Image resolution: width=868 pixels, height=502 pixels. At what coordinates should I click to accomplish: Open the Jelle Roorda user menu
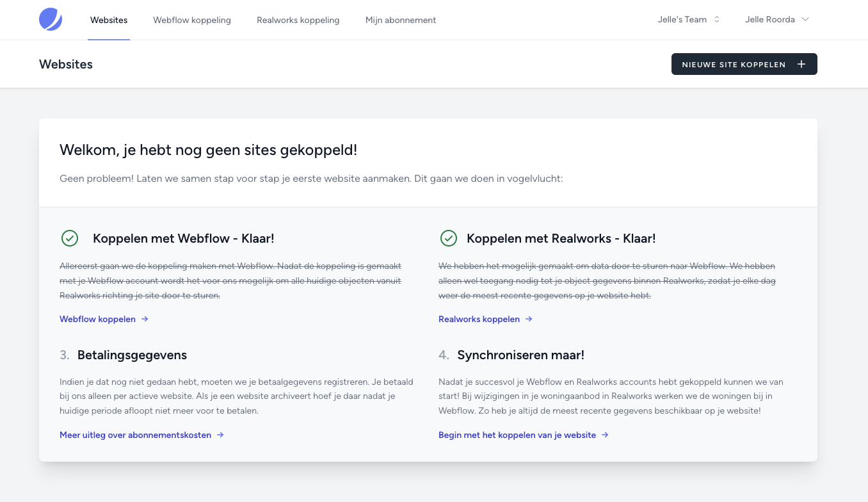pos(769,20)
